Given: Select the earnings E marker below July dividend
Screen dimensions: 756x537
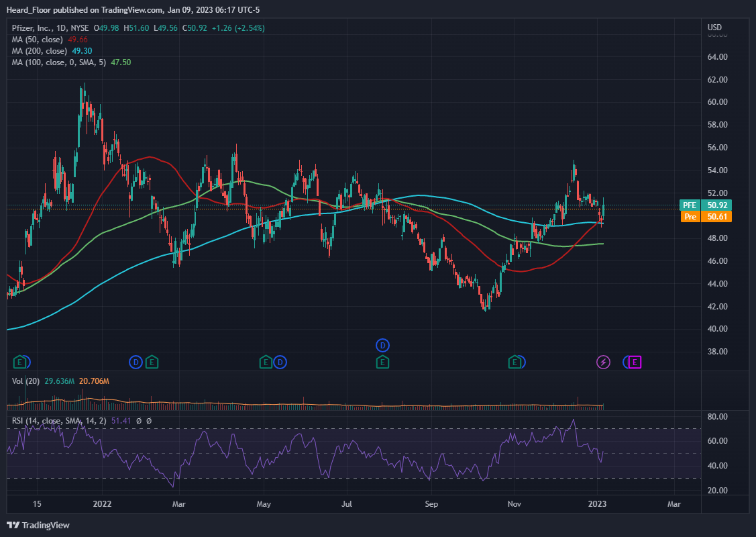Looking at the screenshot, I should click(382, 362).
